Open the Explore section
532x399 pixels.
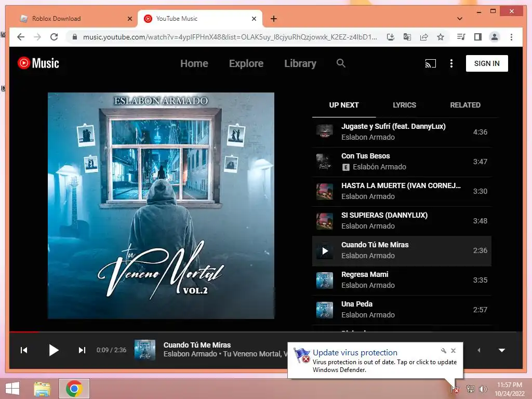point(246,63)
